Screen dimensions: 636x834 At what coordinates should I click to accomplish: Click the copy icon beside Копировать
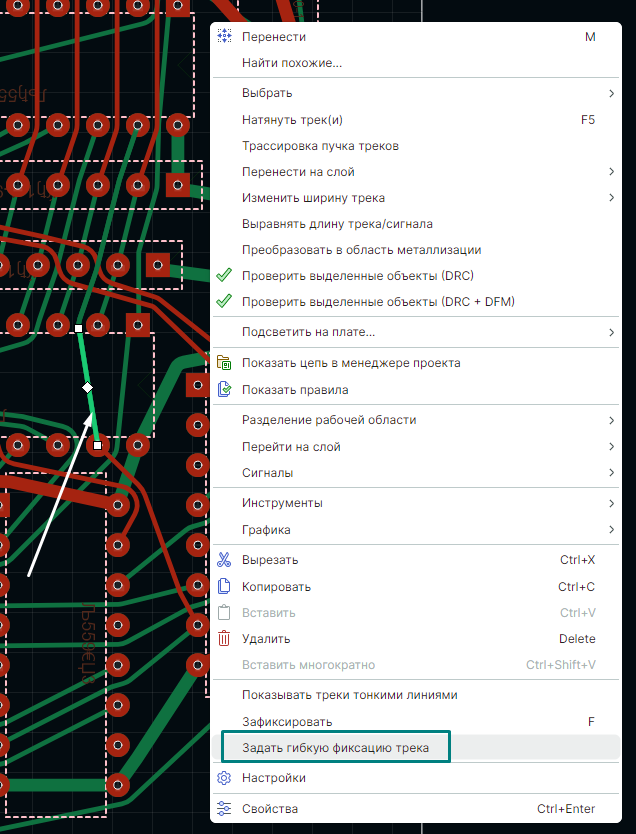[x=224, y=587]
